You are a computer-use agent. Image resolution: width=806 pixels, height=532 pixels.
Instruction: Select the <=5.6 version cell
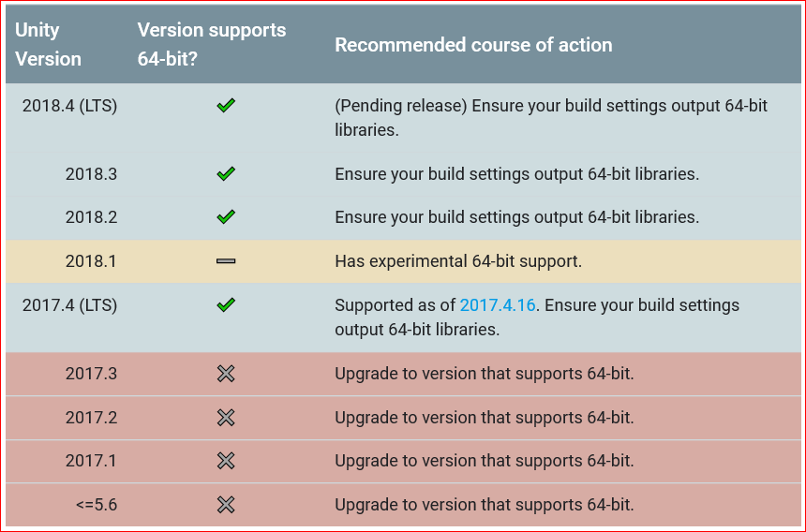(97, 505)
